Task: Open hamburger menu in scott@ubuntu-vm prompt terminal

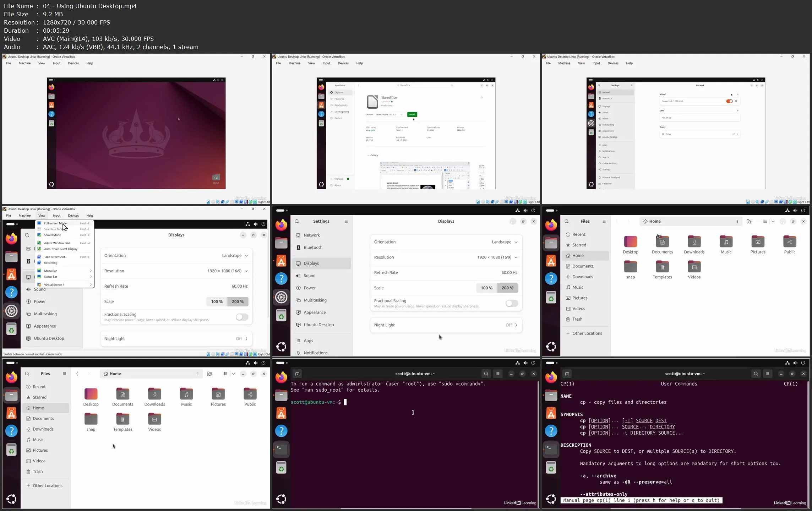Action: [x=498, y=374]
